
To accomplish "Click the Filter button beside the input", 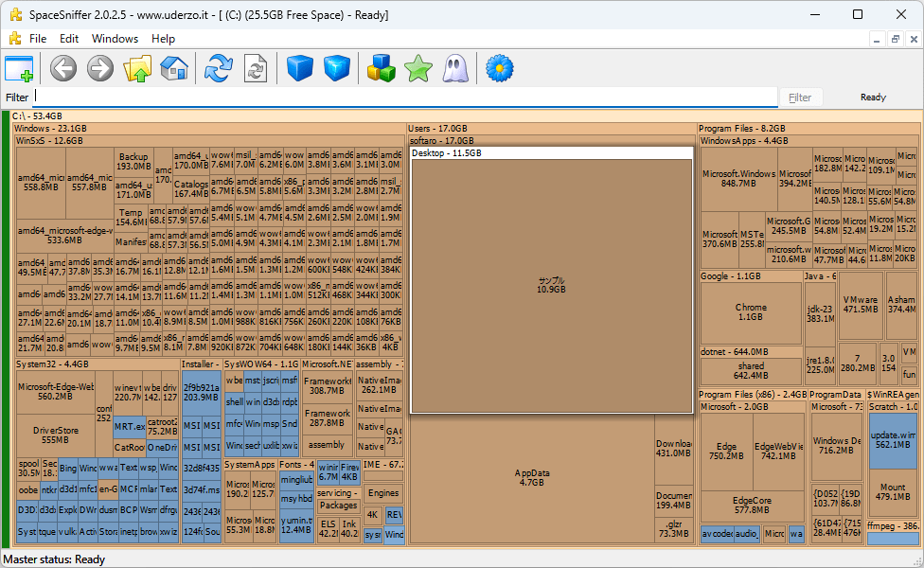I will coord(800,98).
